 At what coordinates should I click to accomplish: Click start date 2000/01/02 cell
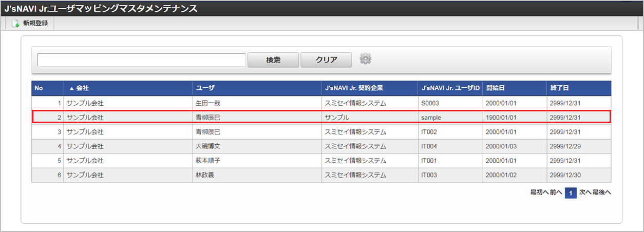(515, 175)
